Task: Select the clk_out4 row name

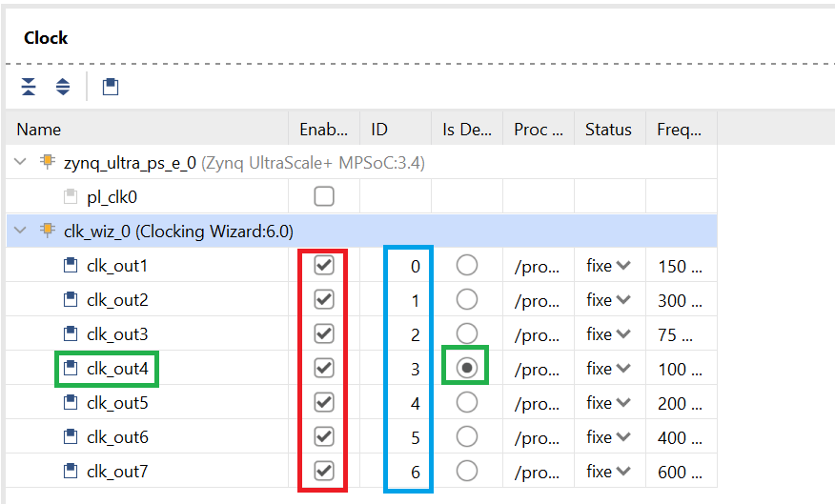Action: (117, 369)
